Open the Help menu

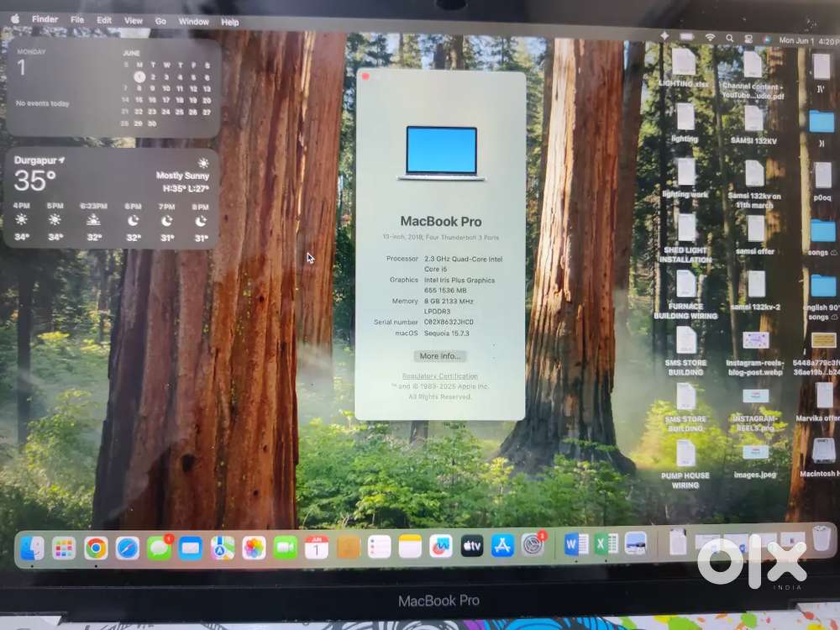coord(230,23)
